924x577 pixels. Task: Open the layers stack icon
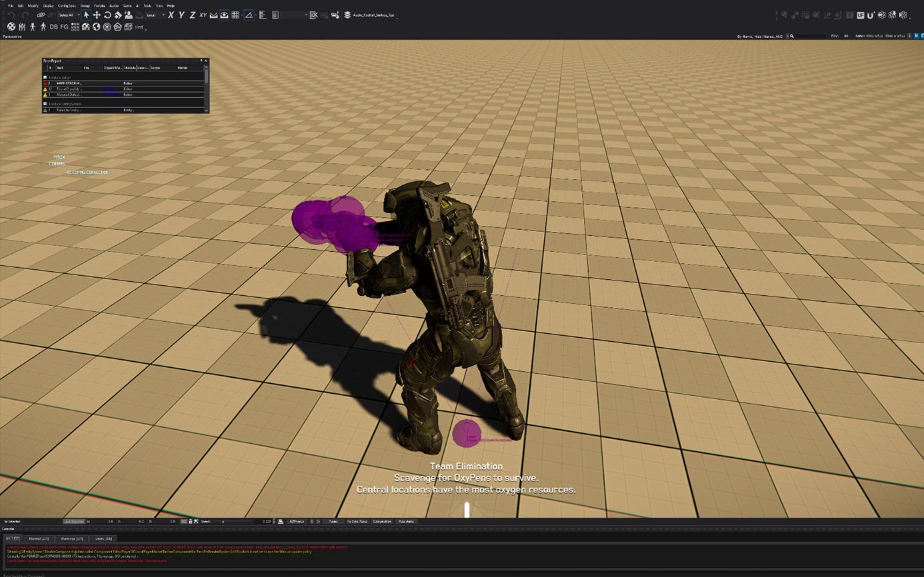[x=347, y=15]
